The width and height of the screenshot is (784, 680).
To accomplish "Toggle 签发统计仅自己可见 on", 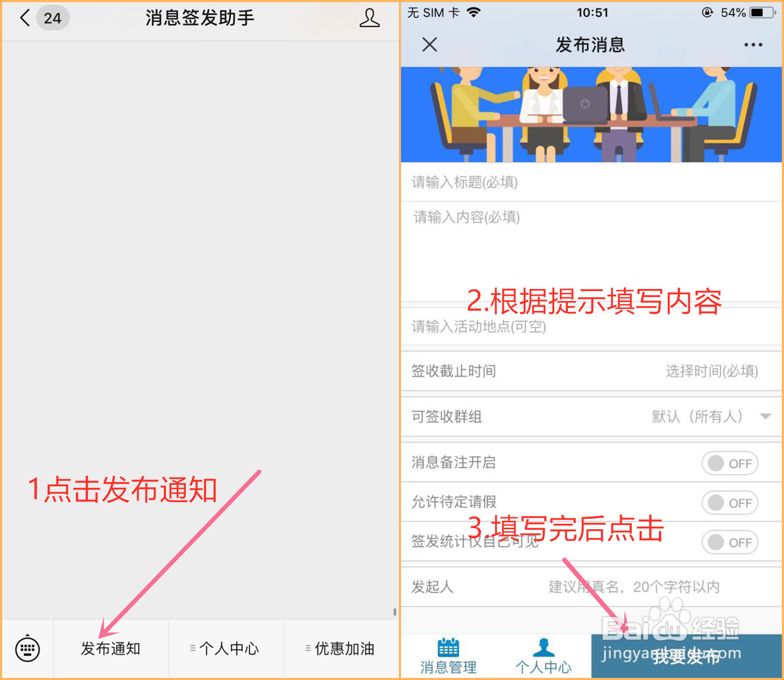I will coord(730,542).
